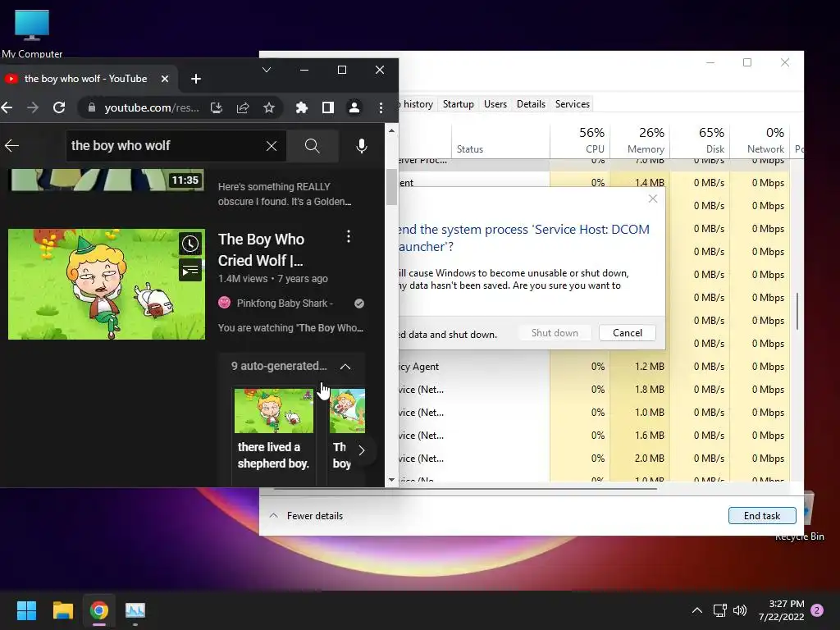Sort by Memory column header

[x=640, y=140]
